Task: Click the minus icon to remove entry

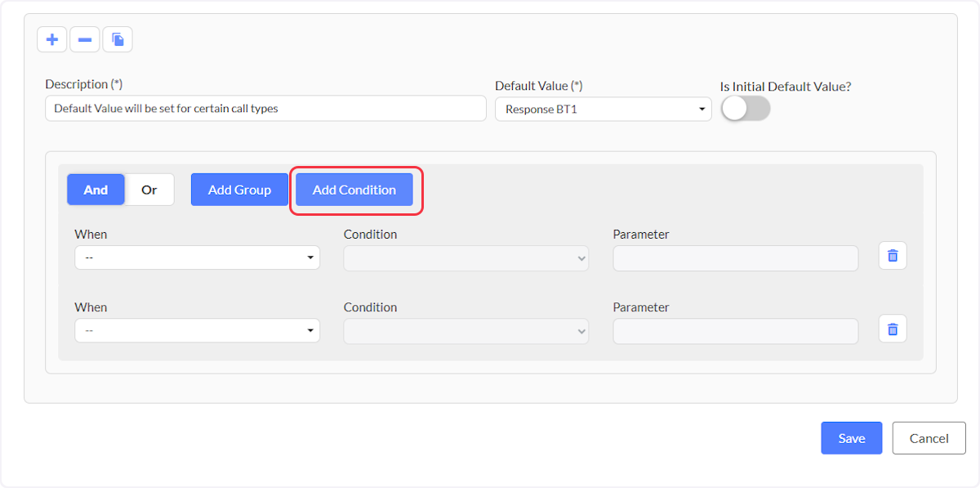Action: tap(85, 39)
